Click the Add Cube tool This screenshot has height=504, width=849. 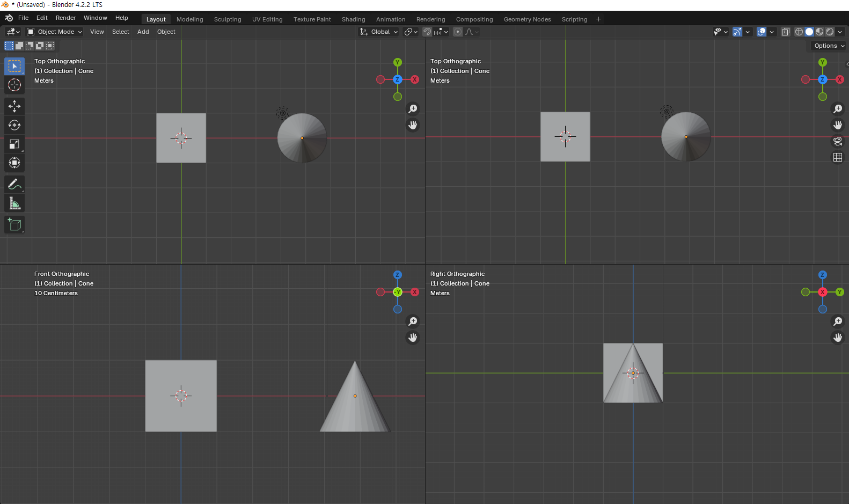click(14, 225)
